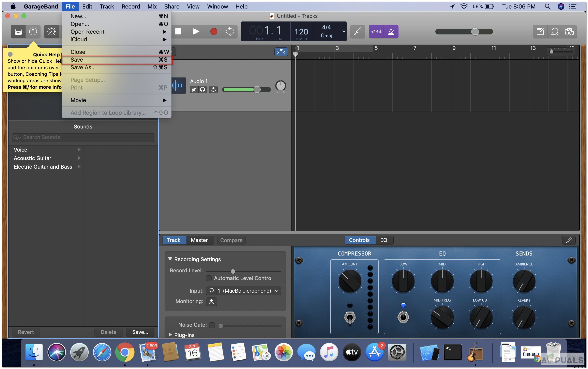Click the Loop/Cycle toggle button

230,31
